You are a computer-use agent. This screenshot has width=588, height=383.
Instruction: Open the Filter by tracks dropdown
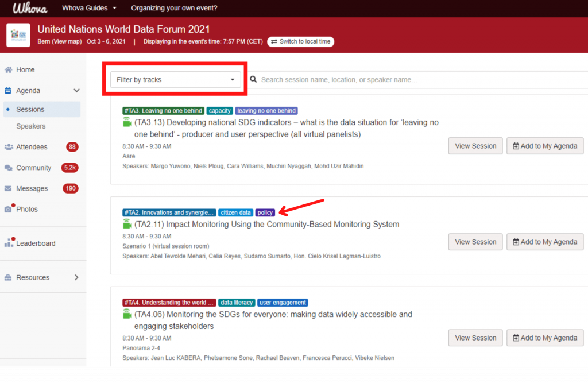175,80
